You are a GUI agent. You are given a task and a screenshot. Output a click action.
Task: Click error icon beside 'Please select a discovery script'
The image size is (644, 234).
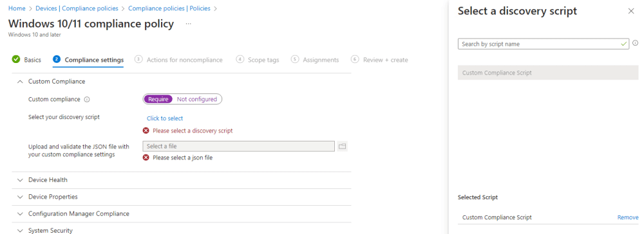tap(146, 130)
